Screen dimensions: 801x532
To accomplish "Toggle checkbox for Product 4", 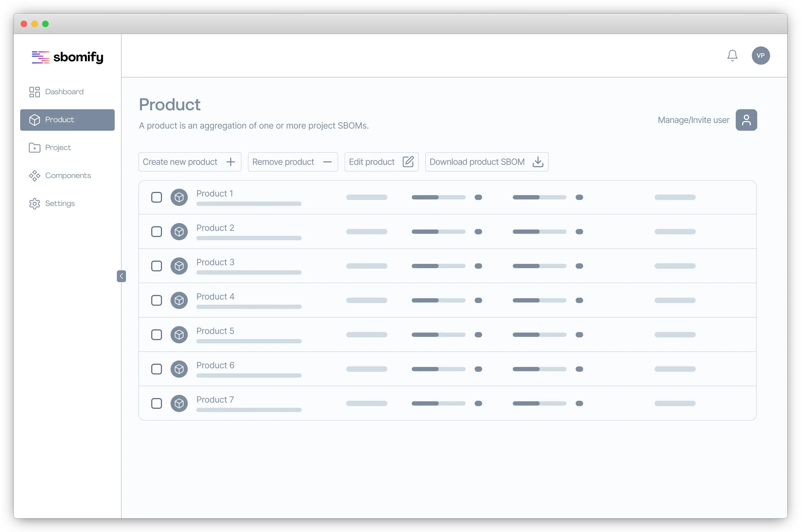I will 157,300.
